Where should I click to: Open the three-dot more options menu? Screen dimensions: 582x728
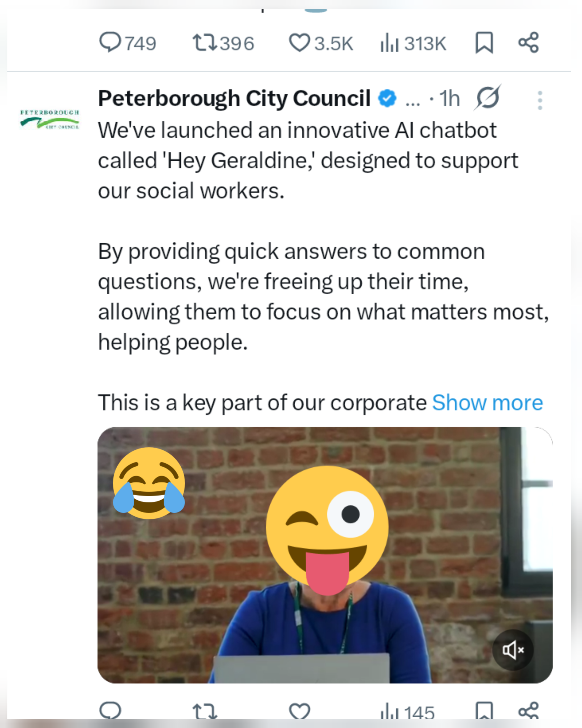(x=540, y=100)
